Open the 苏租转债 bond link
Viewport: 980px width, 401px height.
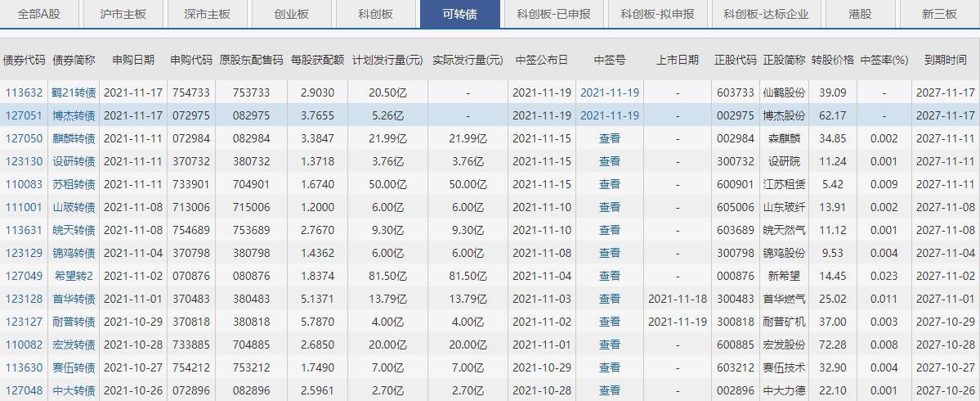tap(74, 185)
